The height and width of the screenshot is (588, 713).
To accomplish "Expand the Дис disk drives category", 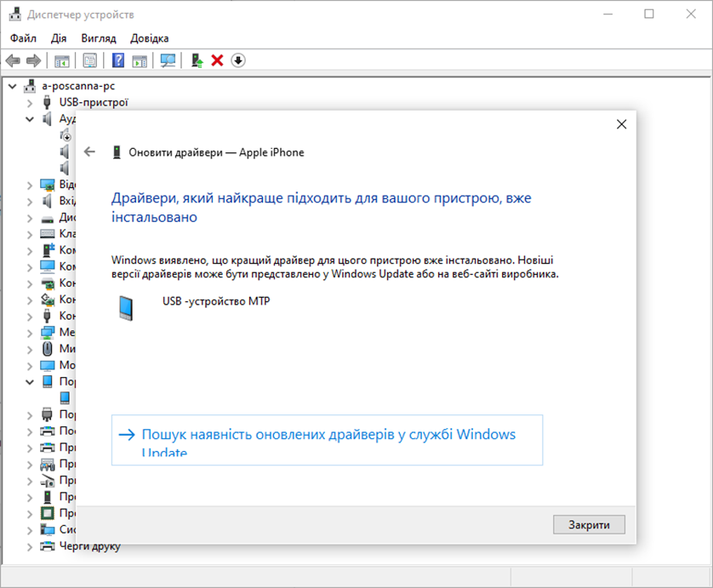I will [30, 219].
